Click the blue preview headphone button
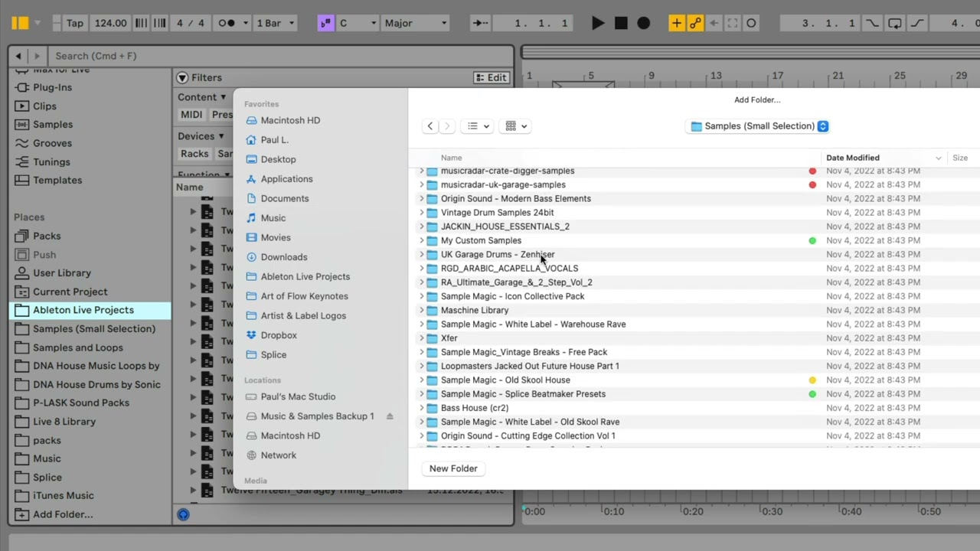The image size is (980, 551). pyautogui.click(x=183, y=514)
